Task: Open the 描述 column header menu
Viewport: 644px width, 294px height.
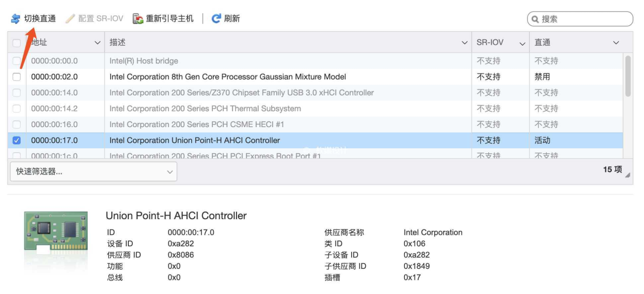Action: click(465, 42)
